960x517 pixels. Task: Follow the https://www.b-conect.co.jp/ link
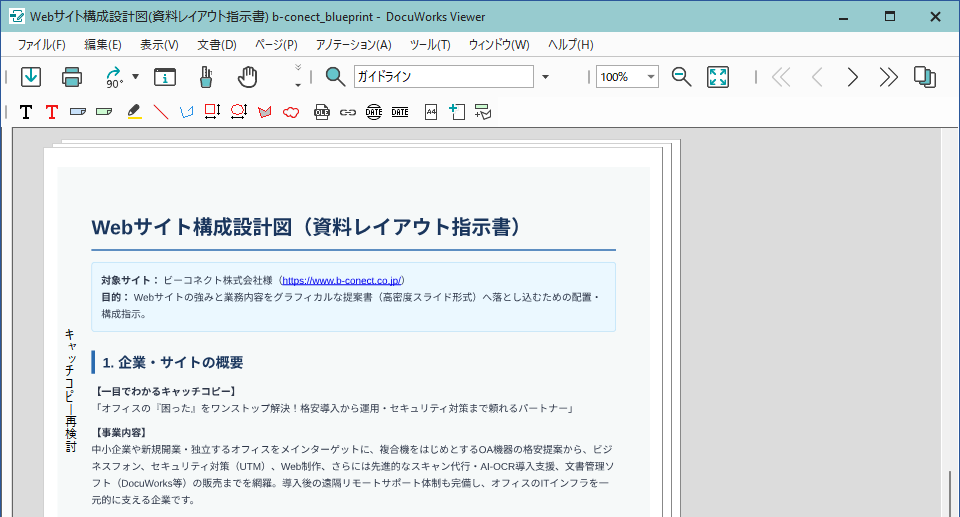pos(342,281)
